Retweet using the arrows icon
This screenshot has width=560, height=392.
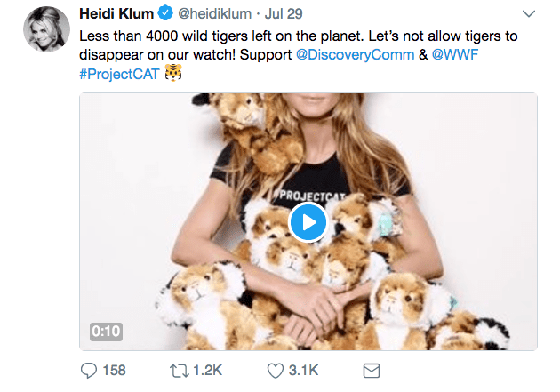[180, 371]
